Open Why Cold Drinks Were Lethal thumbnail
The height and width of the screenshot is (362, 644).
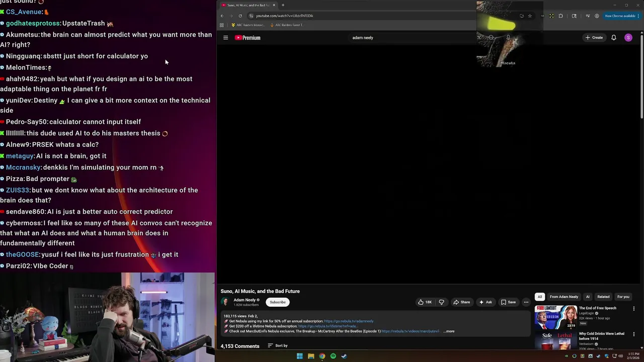(555, 340)
